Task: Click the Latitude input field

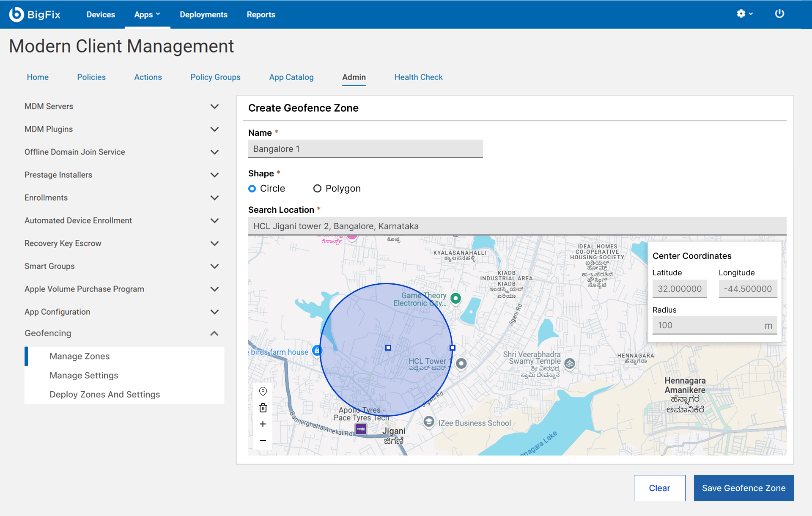Action: (x=680, y=289)
